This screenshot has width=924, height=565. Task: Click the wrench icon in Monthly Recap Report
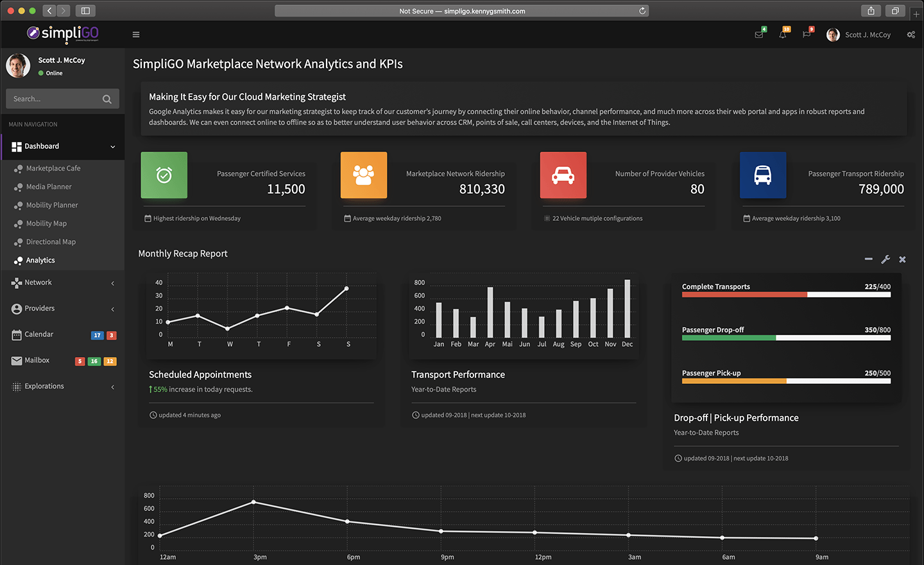coord(886,259)
